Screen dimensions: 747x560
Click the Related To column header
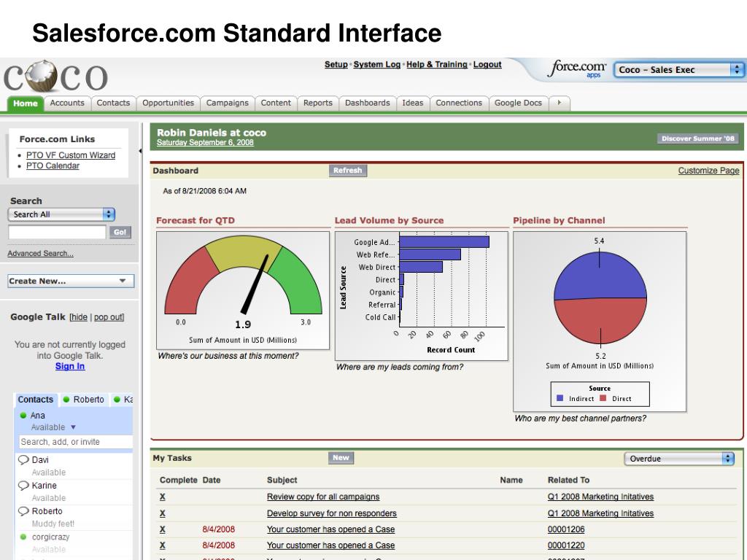[568, 480]
